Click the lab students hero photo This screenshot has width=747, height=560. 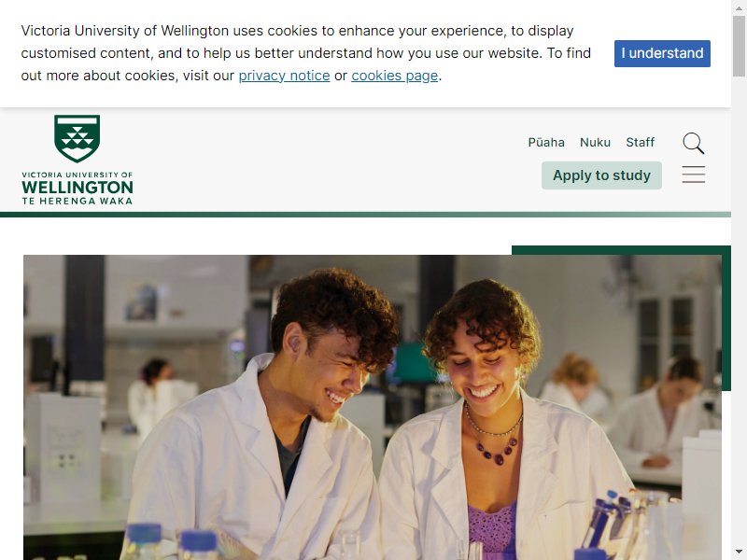click(373, 407)
